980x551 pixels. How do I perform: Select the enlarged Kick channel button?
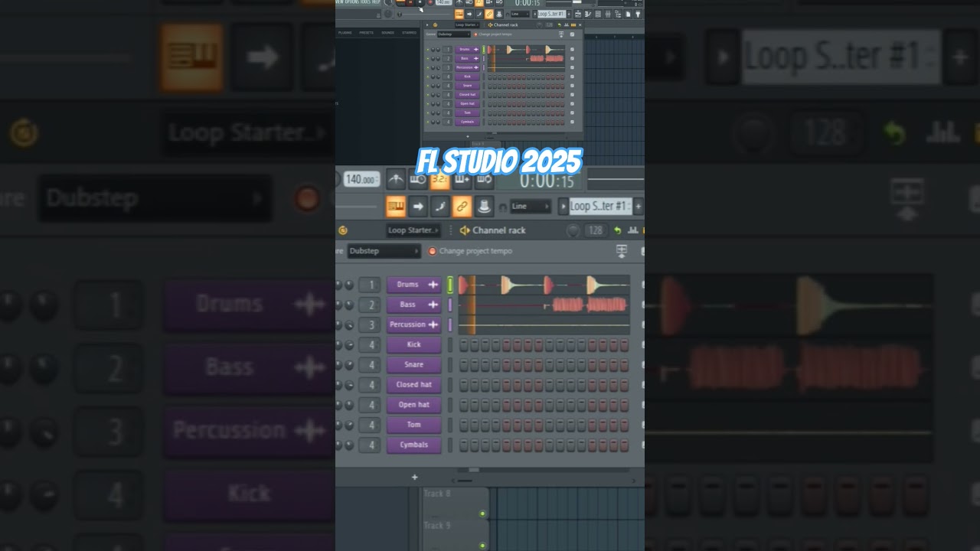click(413, 344)
